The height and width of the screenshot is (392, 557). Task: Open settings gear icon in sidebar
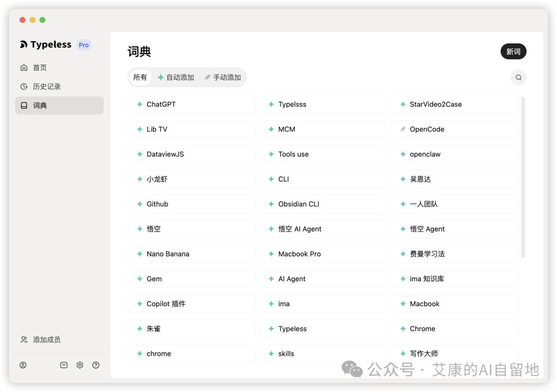(x=80, y=365)
